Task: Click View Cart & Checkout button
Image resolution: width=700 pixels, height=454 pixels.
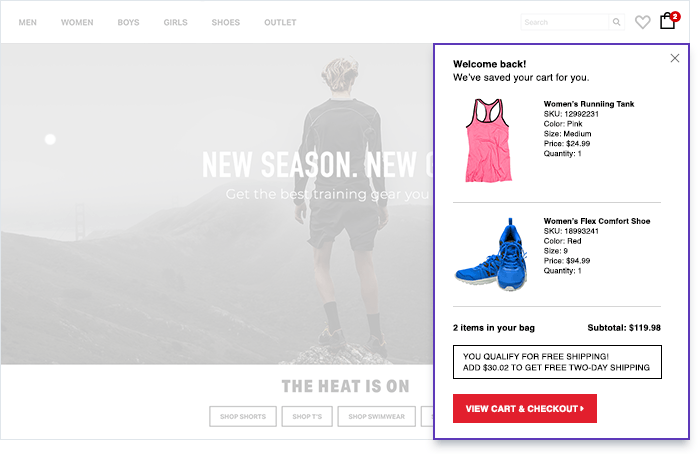Action: pos(525,408)
